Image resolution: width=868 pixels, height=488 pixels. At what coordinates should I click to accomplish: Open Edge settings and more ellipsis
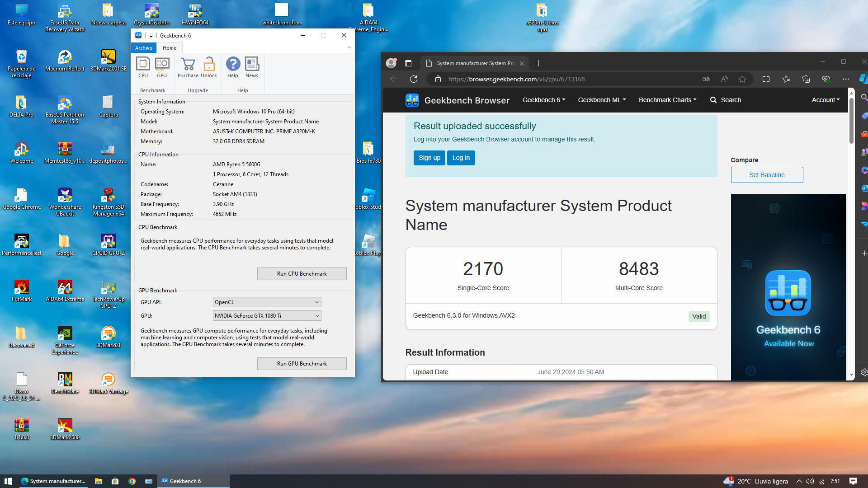pos(846,79)
